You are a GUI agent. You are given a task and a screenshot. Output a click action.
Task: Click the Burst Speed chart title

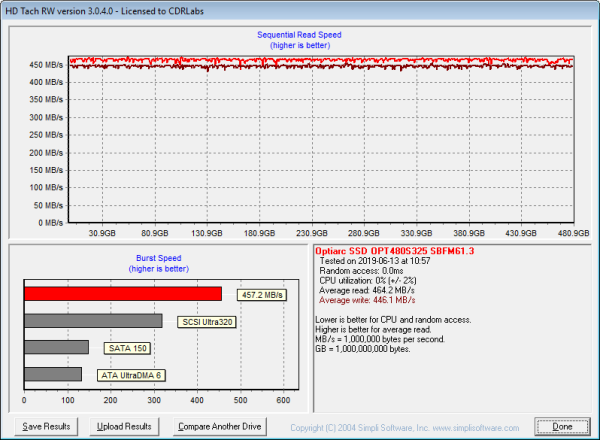[x=159, y=258]
